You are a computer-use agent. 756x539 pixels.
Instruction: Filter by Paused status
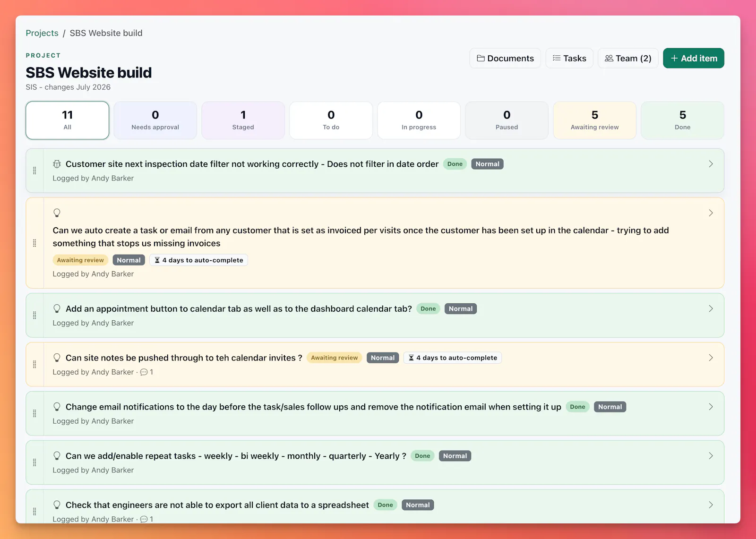tap(507, 120)
